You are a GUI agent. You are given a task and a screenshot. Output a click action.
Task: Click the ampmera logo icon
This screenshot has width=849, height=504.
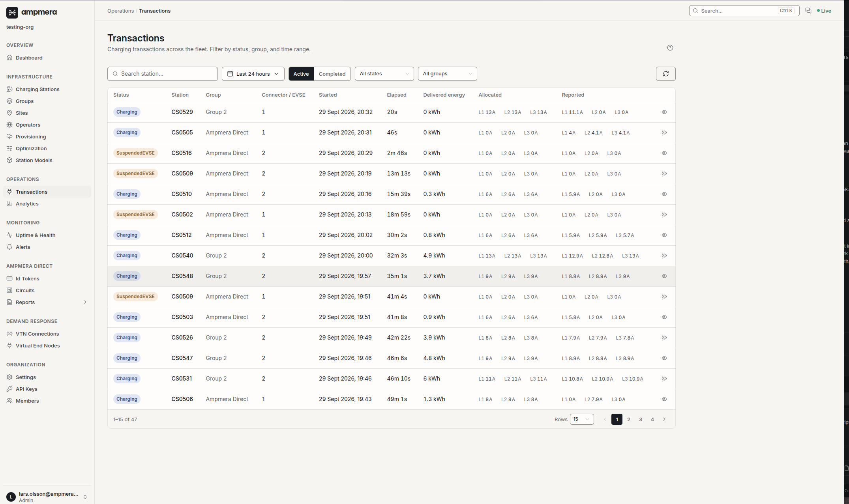[x=12, y=12]
